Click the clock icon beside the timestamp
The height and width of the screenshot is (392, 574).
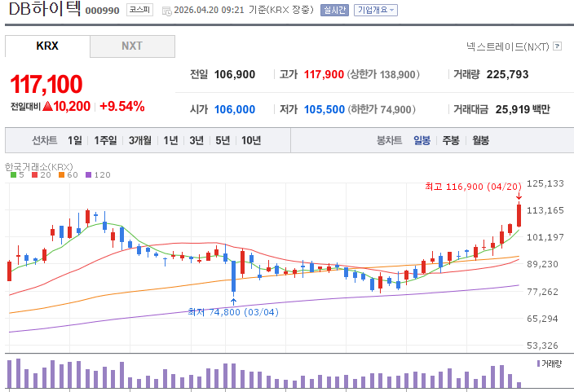pyautogui.click(x=167, y=11)
